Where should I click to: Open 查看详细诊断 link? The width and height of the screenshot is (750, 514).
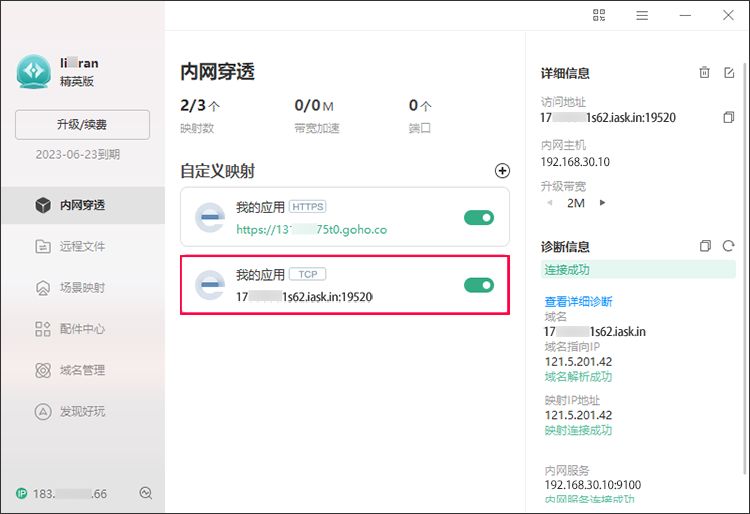(x=578, y=302)
